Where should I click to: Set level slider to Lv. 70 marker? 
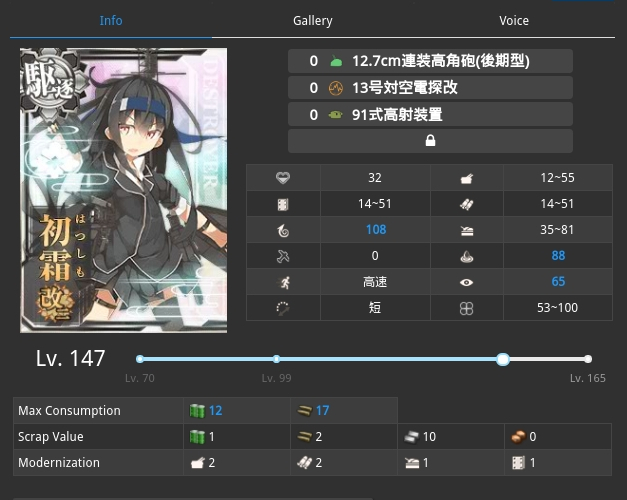point(140,359)
